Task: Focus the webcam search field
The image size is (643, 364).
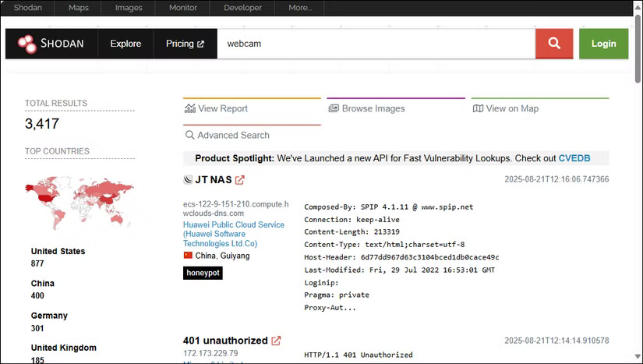Action: point(376,44)
